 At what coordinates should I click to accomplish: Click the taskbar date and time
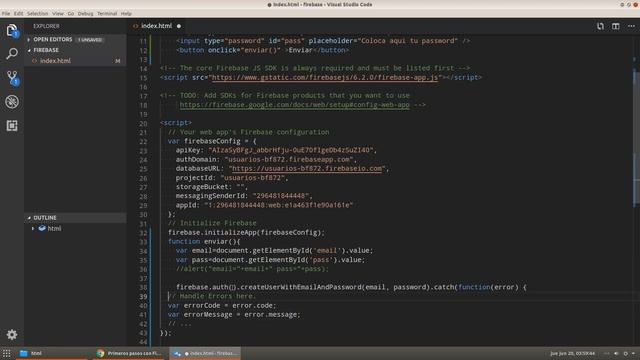[x=572, y=353]
